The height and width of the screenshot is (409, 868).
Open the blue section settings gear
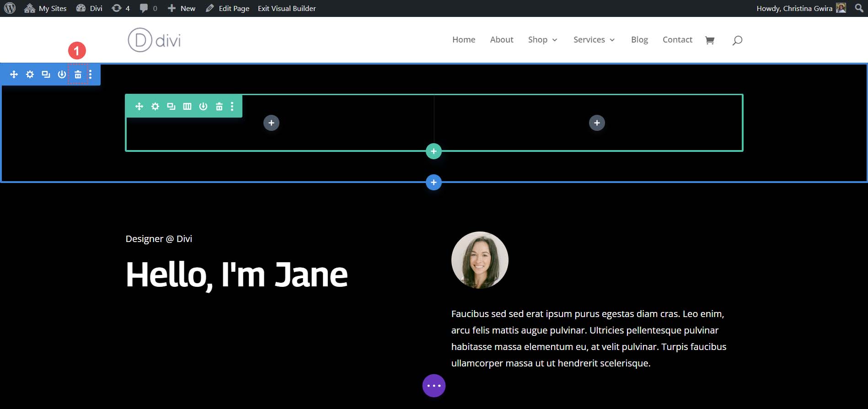point(30,75)
